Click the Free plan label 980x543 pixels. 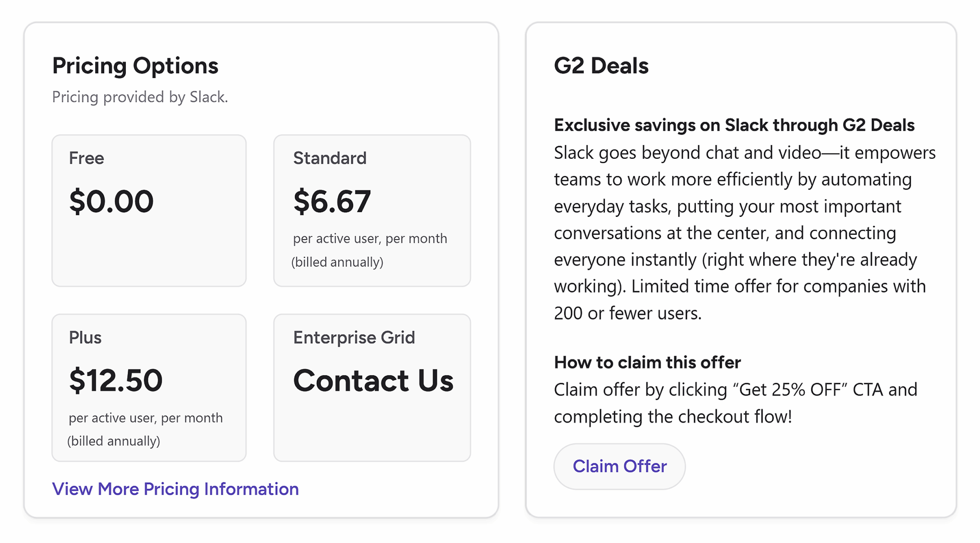click(87, 158)
